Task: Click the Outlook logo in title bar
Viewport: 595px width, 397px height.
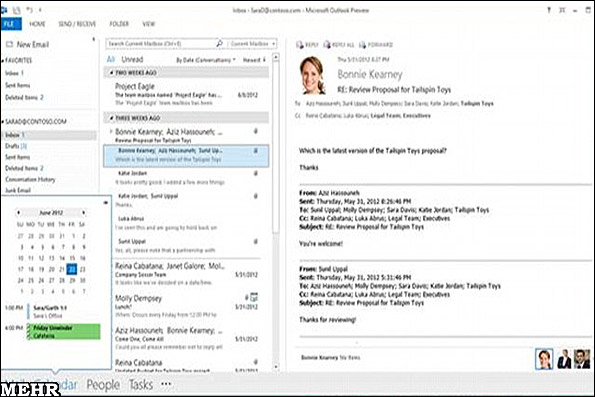Action: 5,10
